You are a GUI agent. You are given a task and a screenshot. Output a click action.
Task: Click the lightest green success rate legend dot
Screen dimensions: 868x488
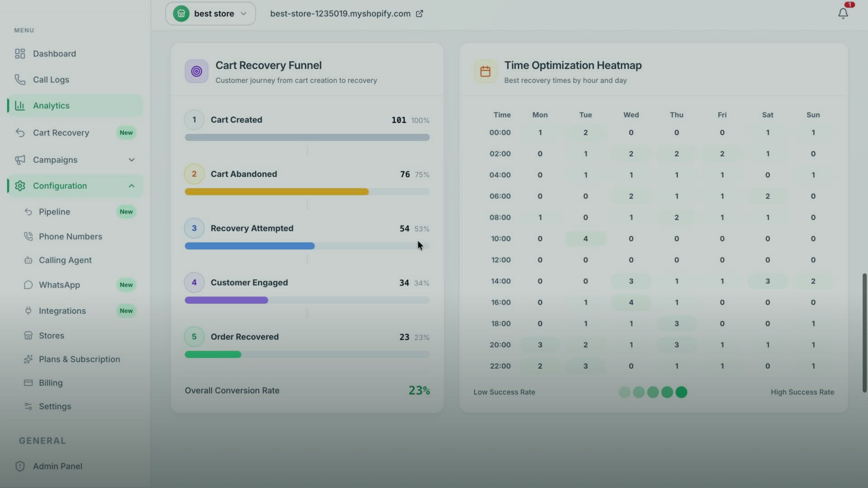(x=624, y=392)
